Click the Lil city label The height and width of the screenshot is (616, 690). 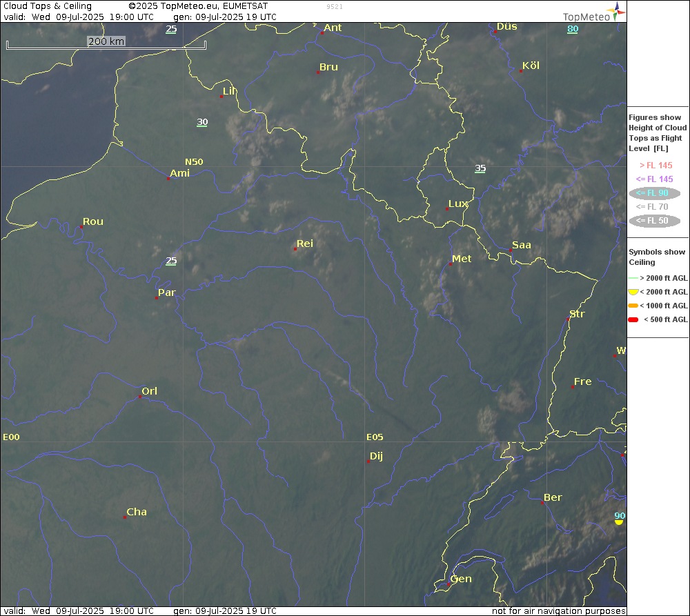(229, 91)
